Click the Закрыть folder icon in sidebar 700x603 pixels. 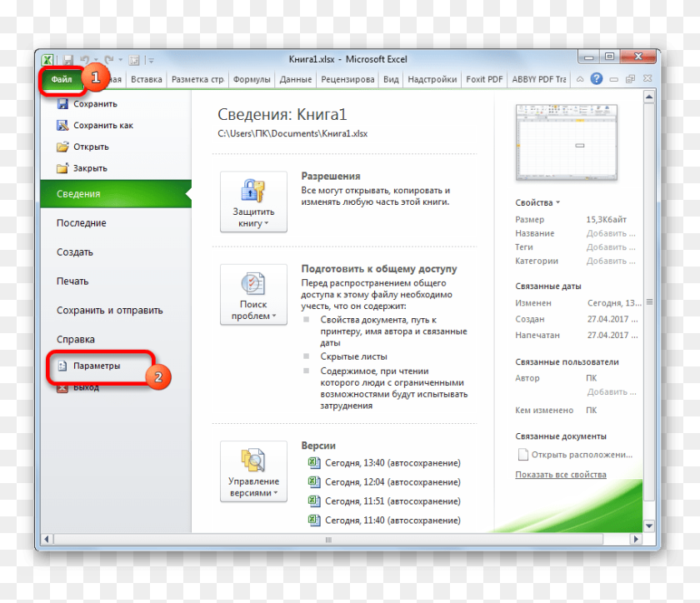tap(62, 168)
